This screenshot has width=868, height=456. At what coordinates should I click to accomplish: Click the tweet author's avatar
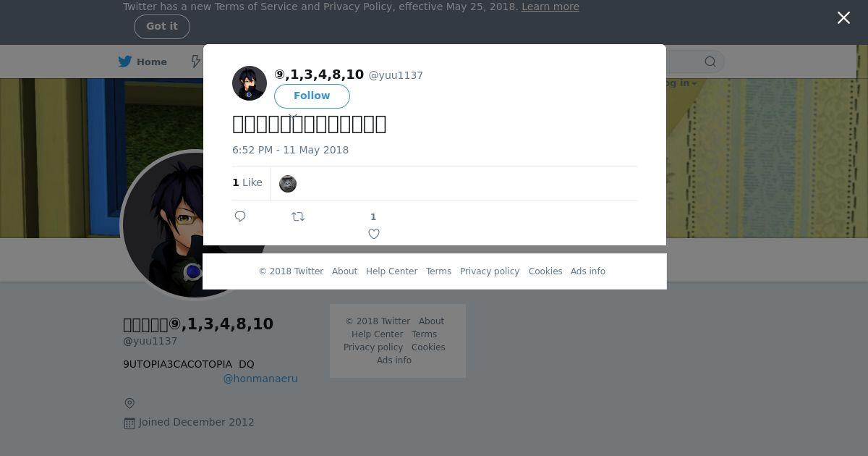[250, 83]
